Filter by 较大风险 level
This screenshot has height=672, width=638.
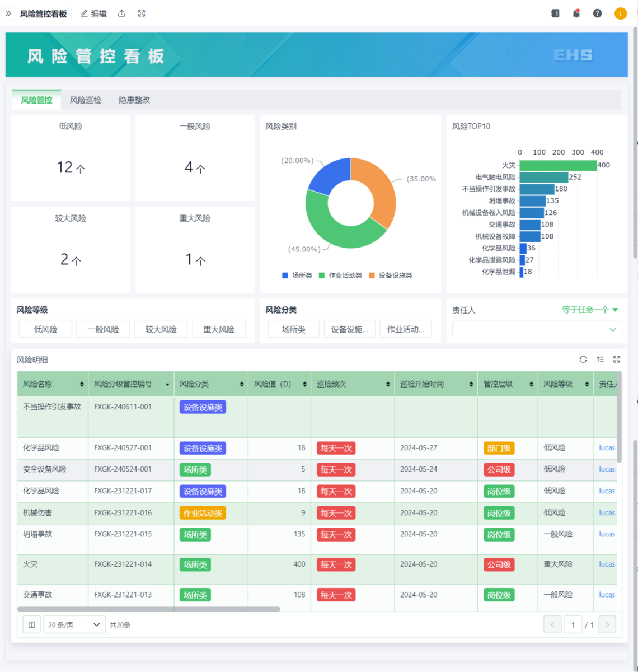click(x=161, y=329)
